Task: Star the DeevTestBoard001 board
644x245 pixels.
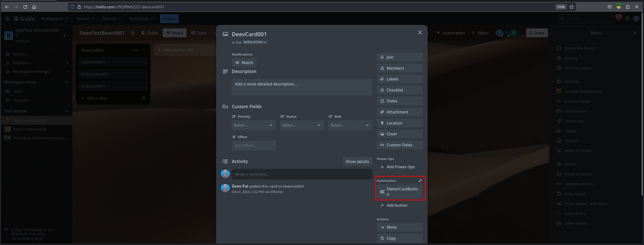Action: (x=133, y=33)
